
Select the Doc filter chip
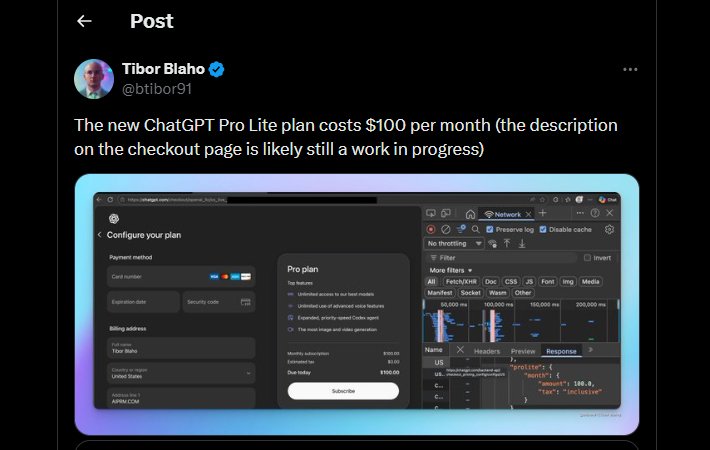tap(490, 282)
